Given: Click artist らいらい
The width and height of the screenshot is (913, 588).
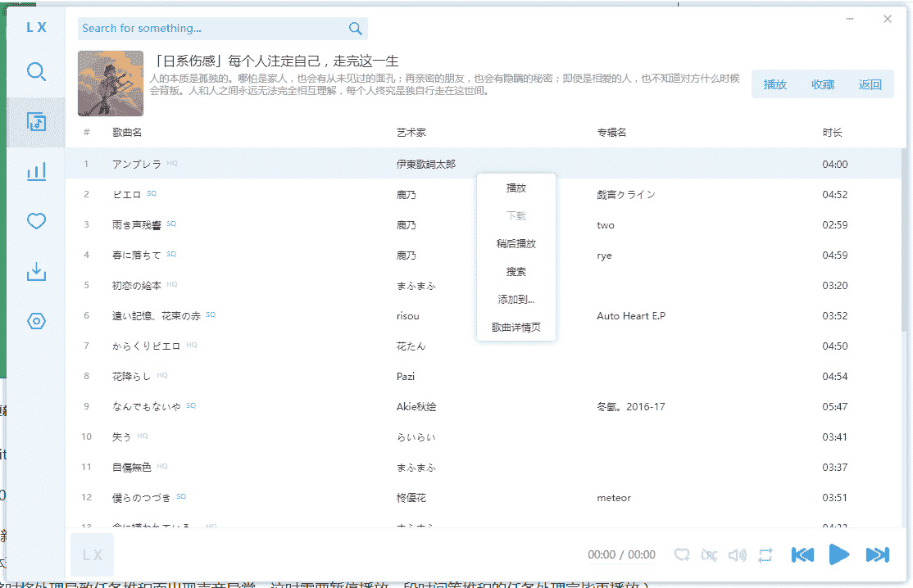Looking at the screenshot, I should click(x=416, y=436).
